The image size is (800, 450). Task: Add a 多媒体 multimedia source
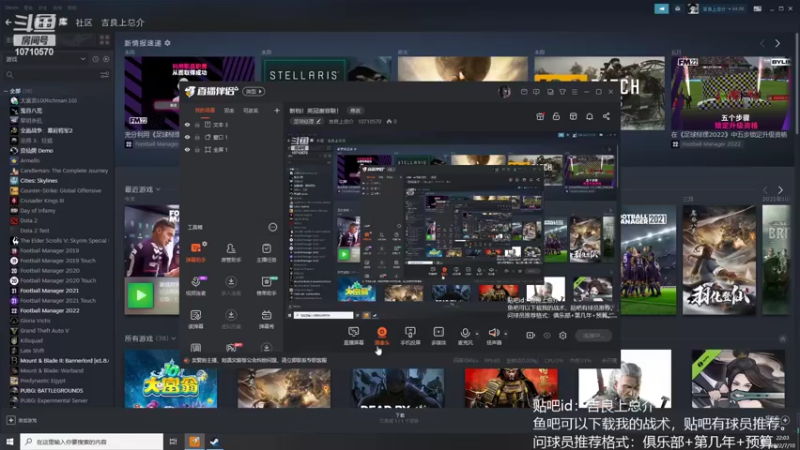(x=438, y=336)
